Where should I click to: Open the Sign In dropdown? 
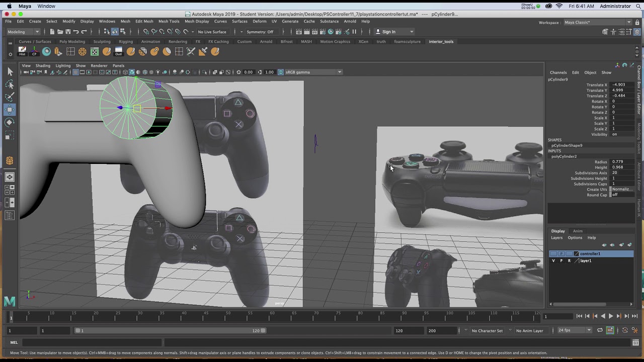(394, 32)
